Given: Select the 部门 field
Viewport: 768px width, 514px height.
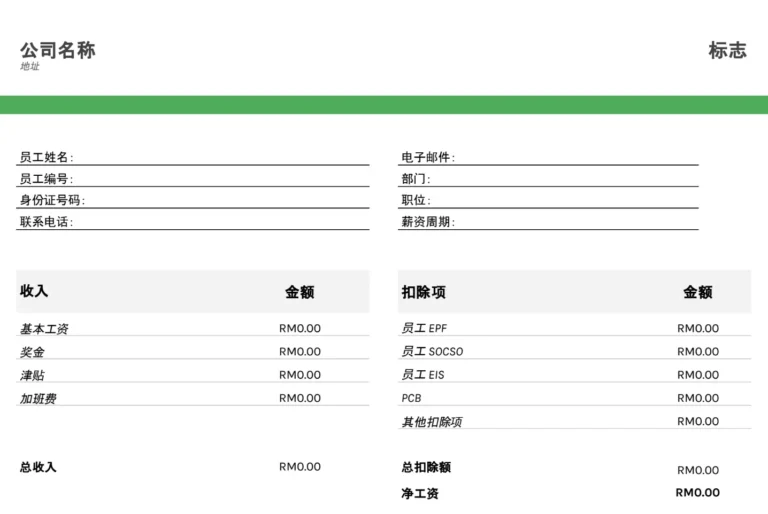Looking at the screenshot, I should coord(565,179).
